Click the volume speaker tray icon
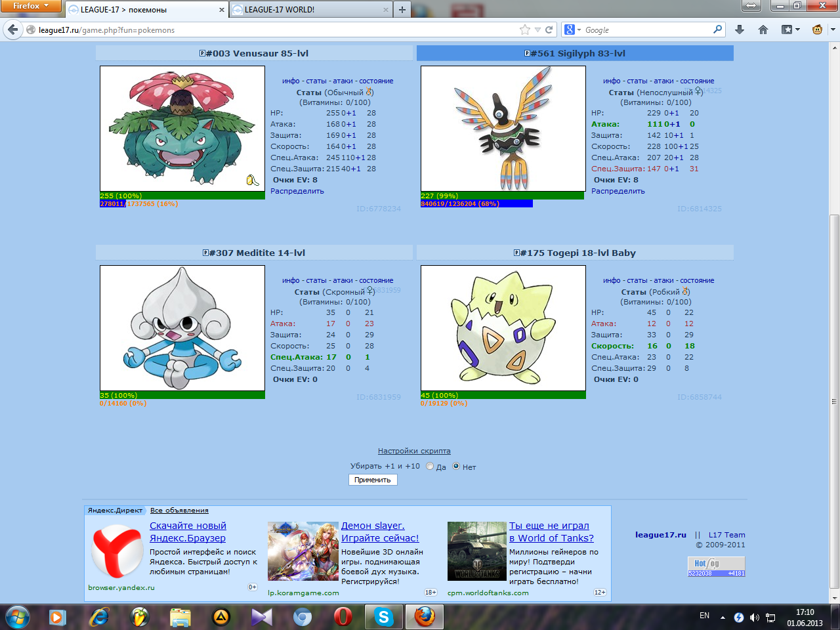The width and height of the screenshot is (840, 630). (x=755, y=617)
